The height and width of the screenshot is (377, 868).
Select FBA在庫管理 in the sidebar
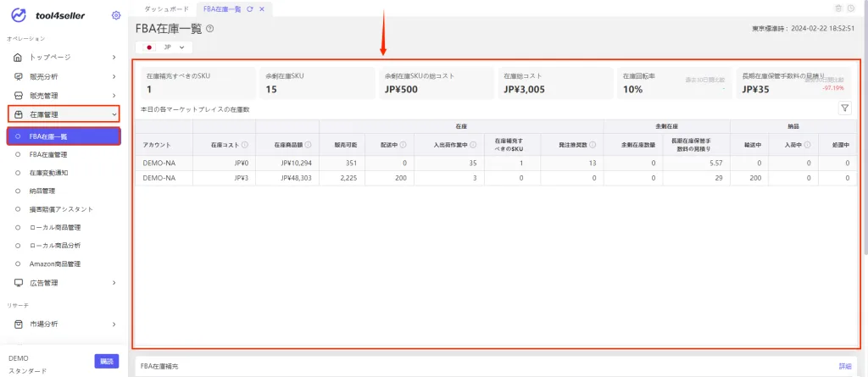[x=48, y=154]
